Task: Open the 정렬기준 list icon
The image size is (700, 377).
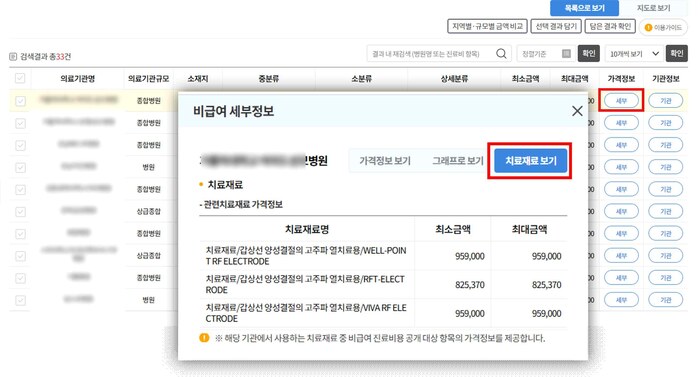Action: (x=566, y=54)
